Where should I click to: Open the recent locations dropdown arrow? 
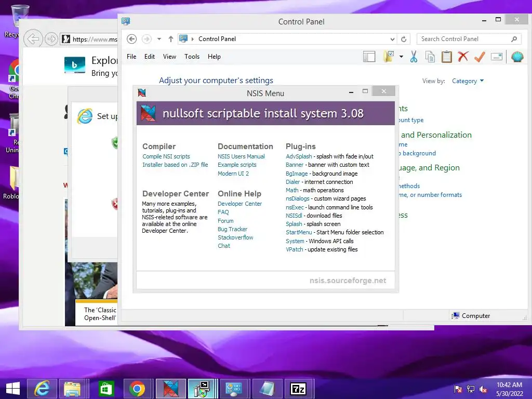[159, 39]
